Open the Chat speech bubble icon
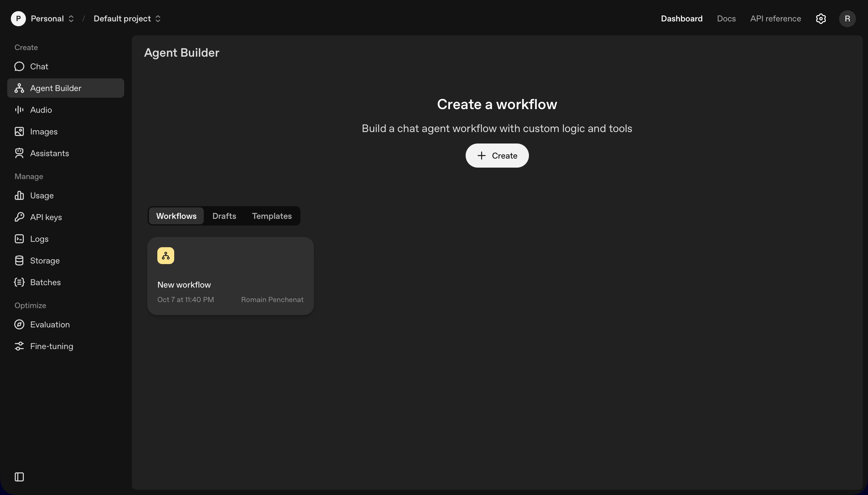868x495 pixels. 19,66
